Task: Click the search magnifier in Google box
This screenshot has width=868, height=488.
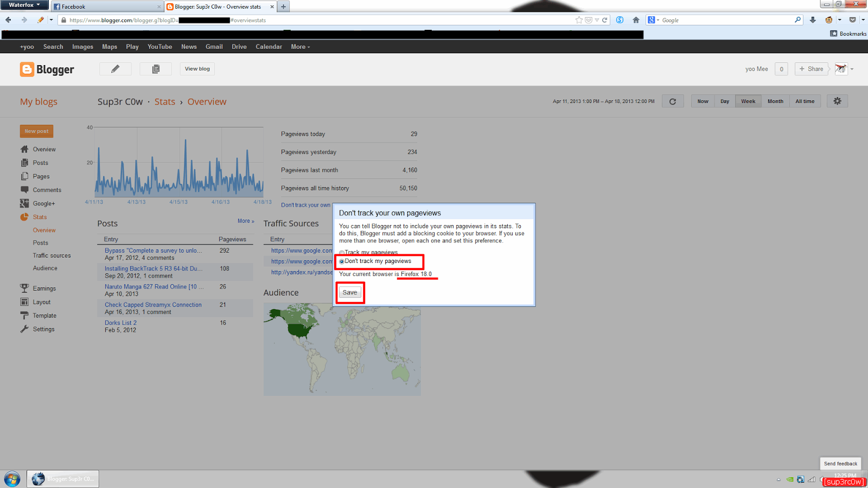Action: click(x=797, y=20)
